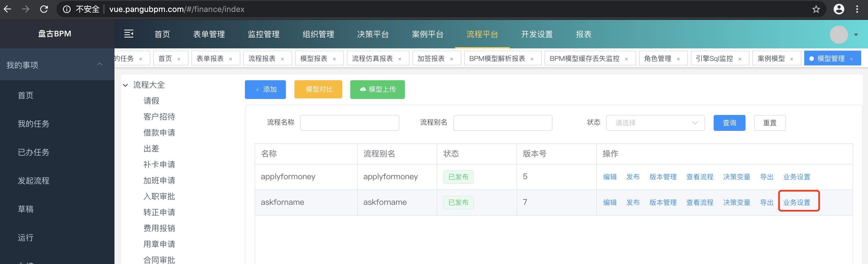Click the site info icon in address bar
The image size is (868, 264).
[x=67, y=9]
